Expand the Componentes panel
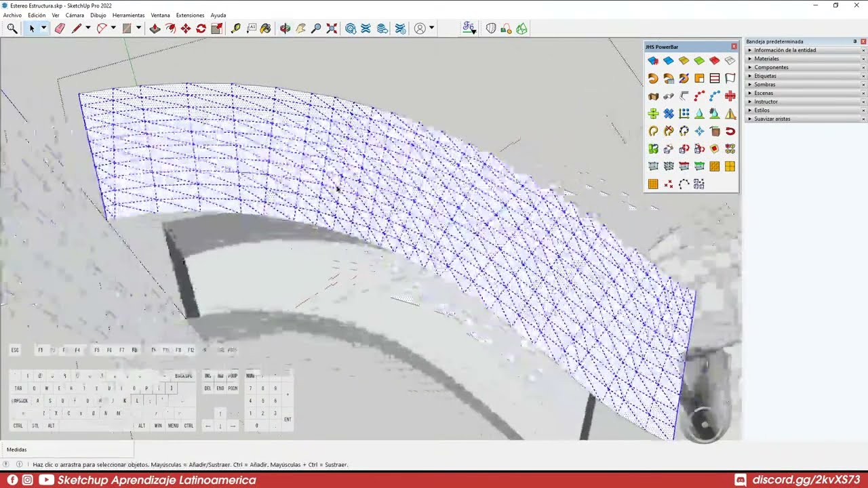The image size is (868, 488). (750, 68)
